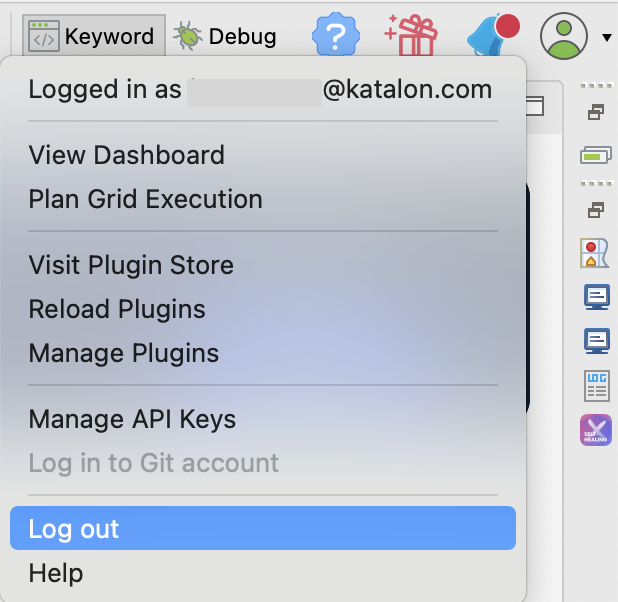
Task: Expand the arrow beside the account avatar
Action: (606, 38)
